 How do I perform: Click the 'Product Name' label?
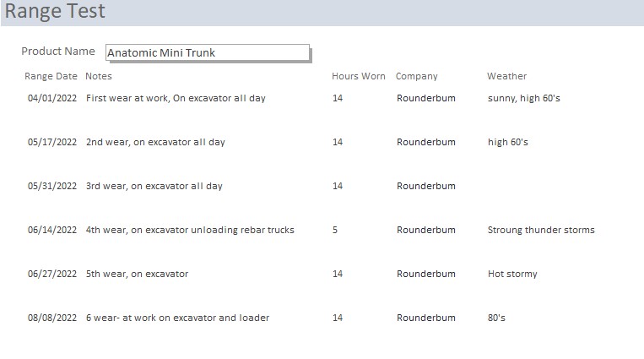coord(58,52)
